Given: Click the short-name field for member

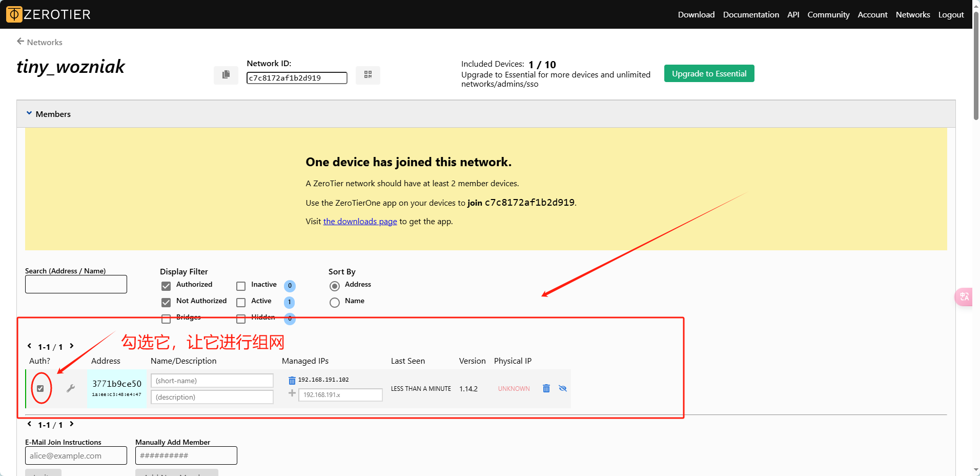Looking at the screenshot, I should tap(212, 381).
